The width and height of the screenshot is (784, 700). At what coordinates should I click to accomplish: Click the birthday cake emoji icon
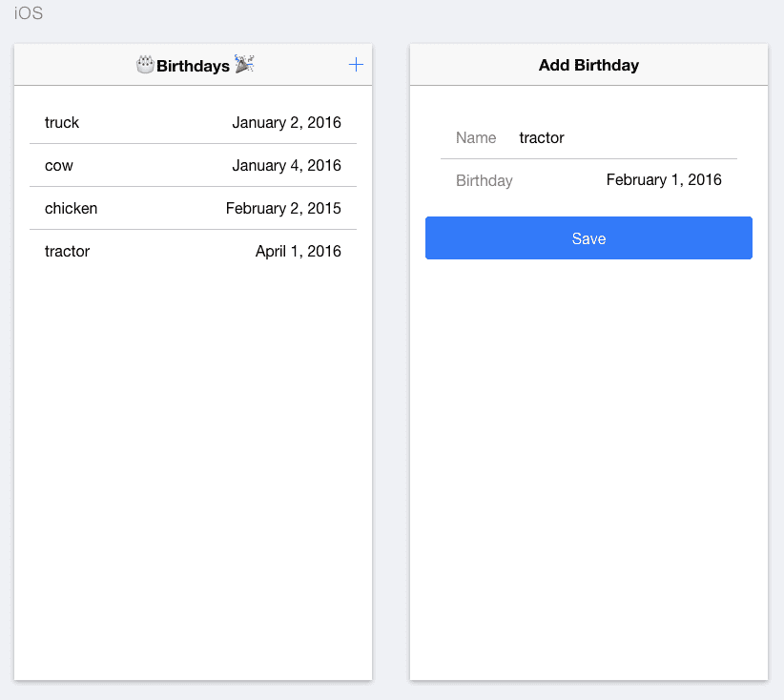[x=145, y=65]
